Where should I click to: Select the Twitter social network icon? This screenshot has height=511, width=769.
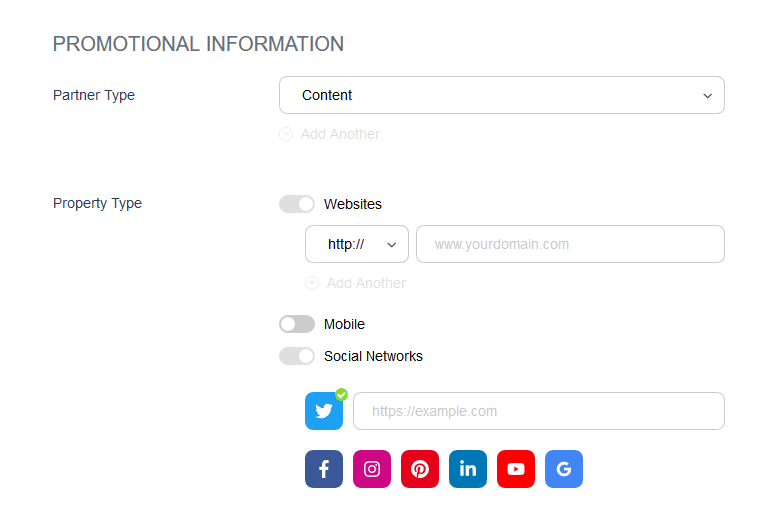[x=324, y=411]
